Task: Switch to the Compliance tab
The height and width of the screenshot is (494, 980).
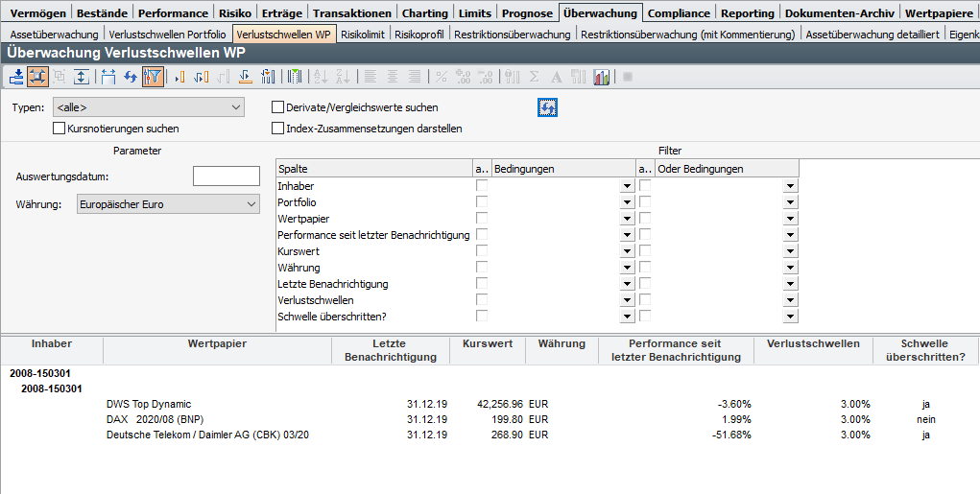Action: [678, 12]
